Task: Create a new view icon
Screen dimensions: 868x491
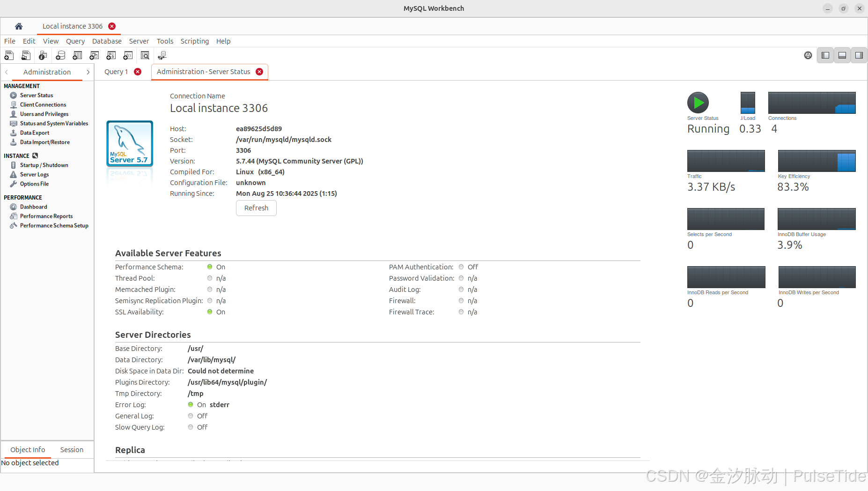Action: [x=94, y=55]
